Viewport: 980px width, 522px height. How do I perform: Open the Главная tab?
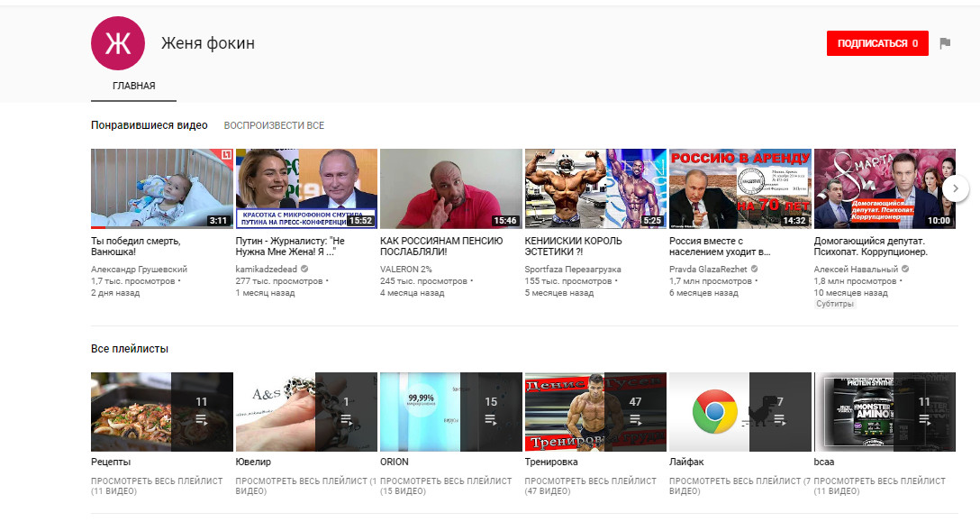click(x=133, y=87)
